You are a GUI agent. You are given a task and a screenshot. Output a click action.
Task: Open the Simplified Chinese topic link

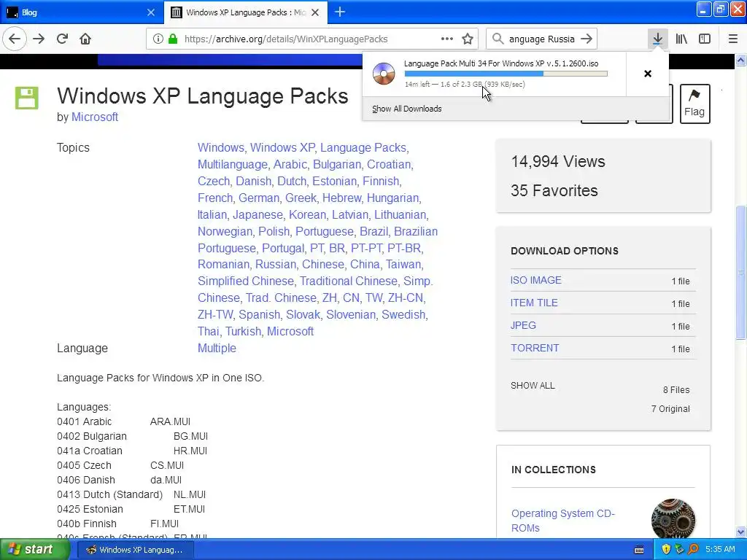point(246,281)
